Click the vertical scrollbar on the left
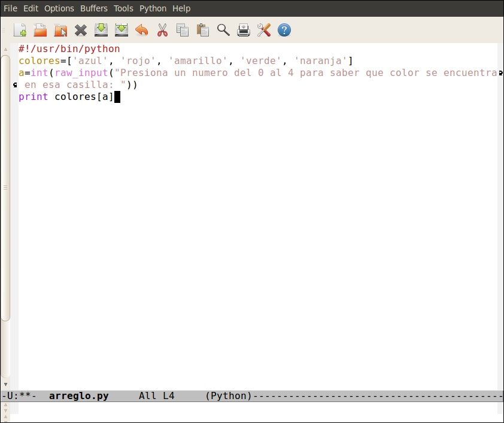The width and height of the screenshot is (504, 423). click(x=5, y=209)
